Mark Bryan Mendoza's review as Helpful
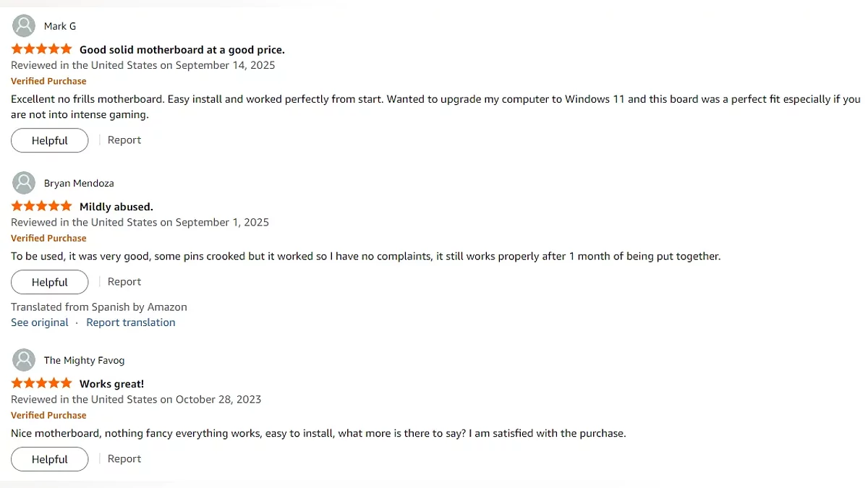868x488 pixels. [x=49, y=282]
